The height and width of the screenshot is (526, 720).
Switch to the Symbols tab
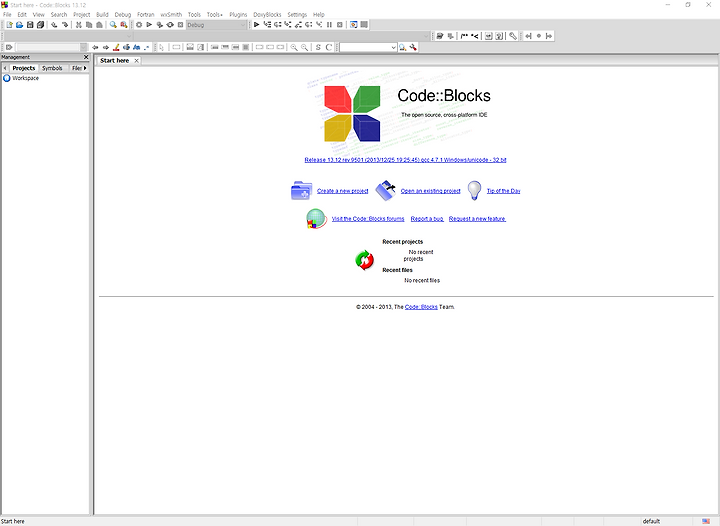[52, 68]
